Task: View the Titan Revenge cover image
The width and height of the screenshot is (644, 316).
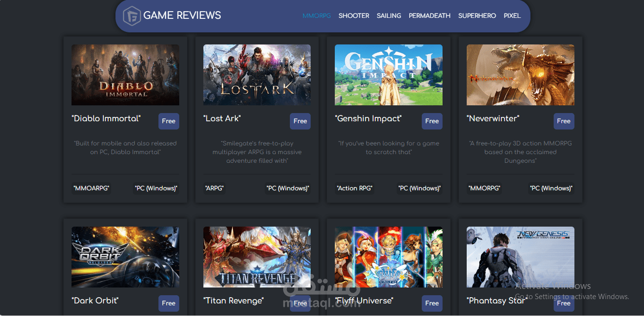Action: pos(257,257)
